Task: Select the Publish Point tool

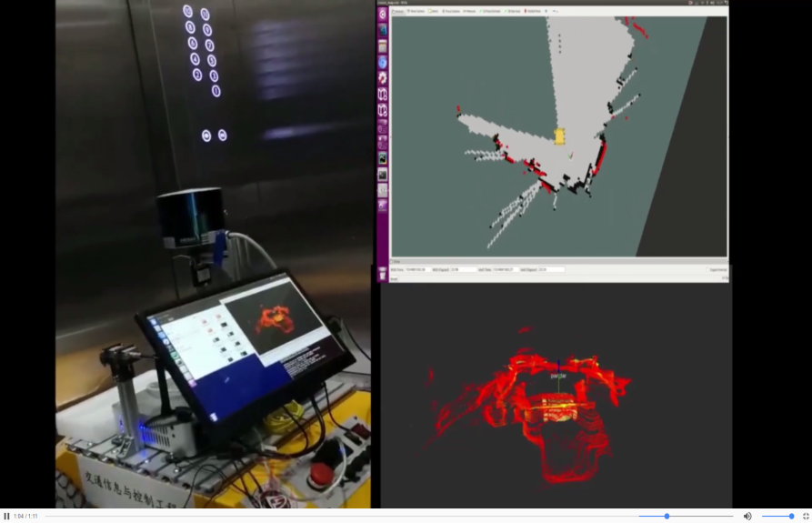Action: point(534,11)
